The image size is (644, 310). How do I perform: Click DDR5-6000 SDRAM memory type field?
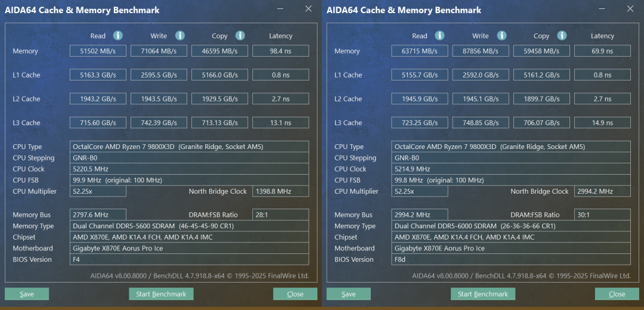click(x=511, y=226)
